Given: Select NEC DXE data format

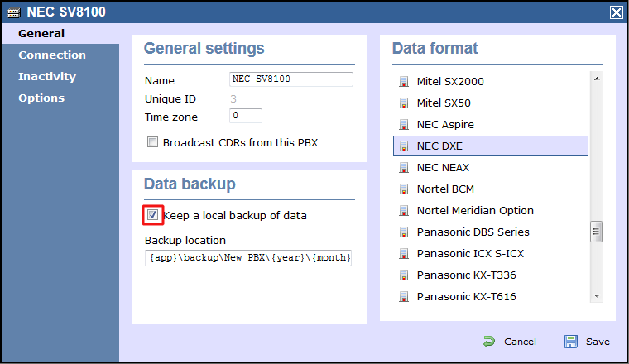Looking at the screenshot, I should pos(491,146).
